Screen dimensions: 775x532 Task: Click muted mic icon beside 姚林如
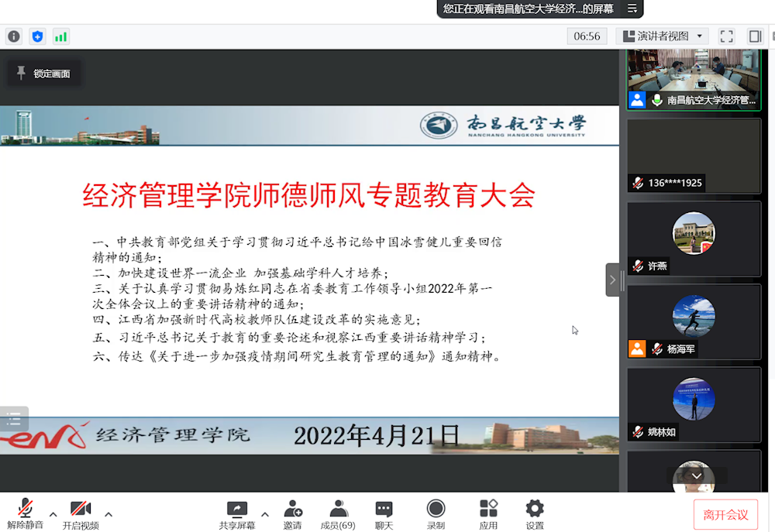638,432
